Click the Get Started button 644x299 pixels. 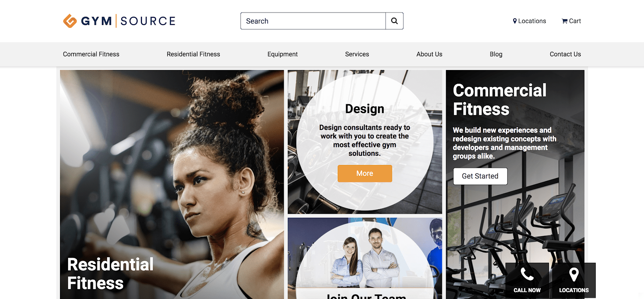click(480, 176)
